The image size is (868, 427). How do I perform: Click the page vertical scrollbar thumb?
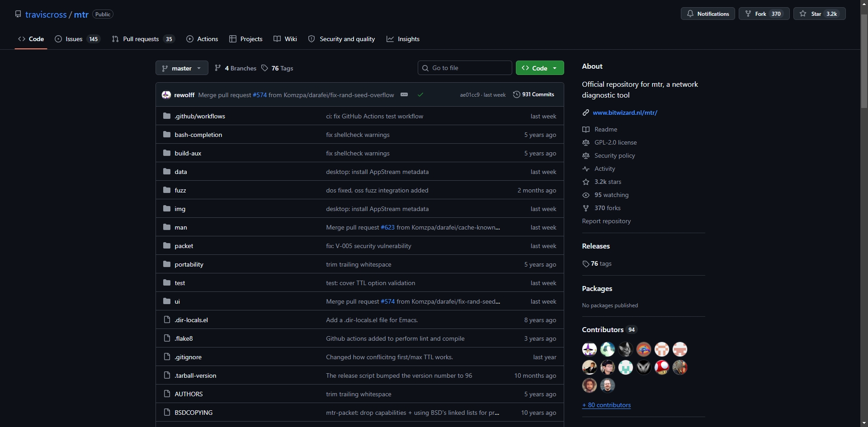pos(864,61)
